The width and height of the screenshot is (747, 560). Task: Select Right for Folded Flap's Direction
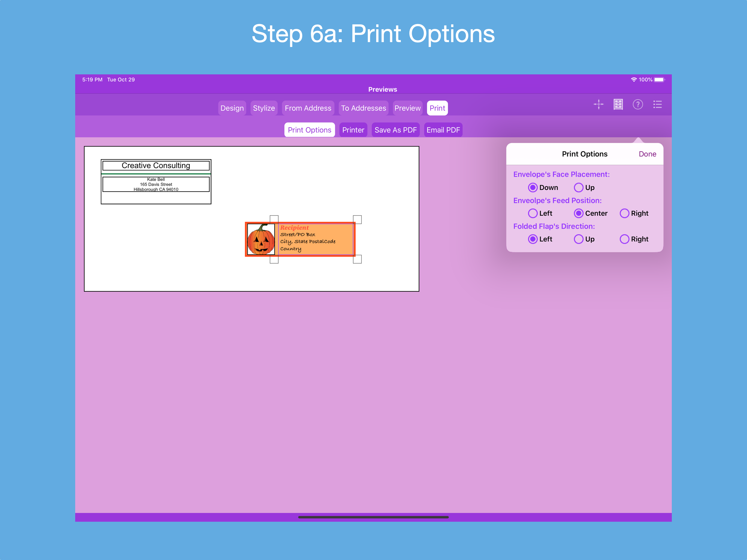[x=625, y=239]
